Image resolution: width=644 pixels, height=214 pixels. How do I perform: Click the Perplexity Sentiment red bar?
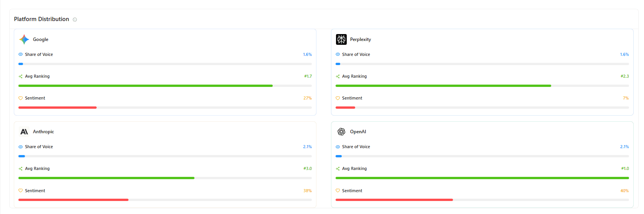tap(345, 108)
